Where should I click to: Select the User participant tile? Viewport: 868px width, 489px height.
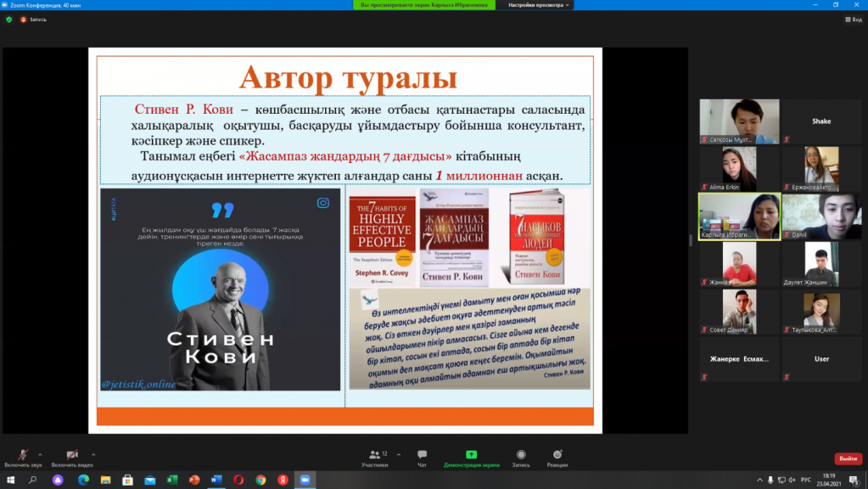click(x=821, y=359)
